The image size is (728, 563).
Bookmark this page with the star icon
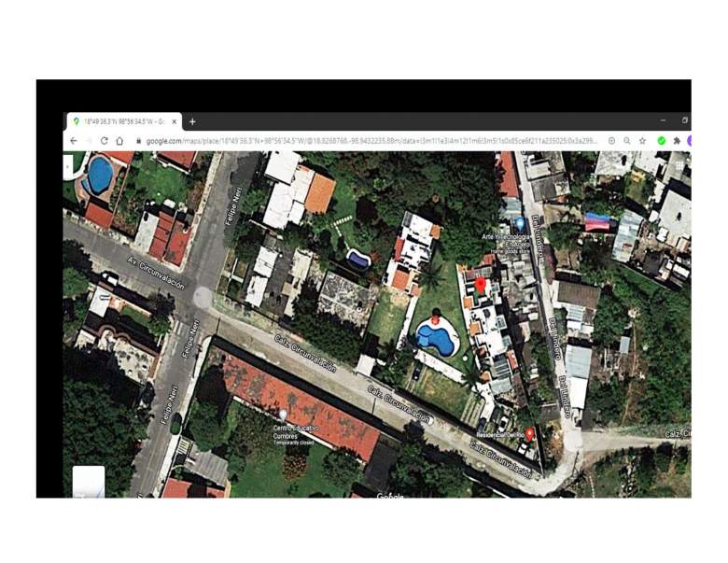click(x=642, y=141)
